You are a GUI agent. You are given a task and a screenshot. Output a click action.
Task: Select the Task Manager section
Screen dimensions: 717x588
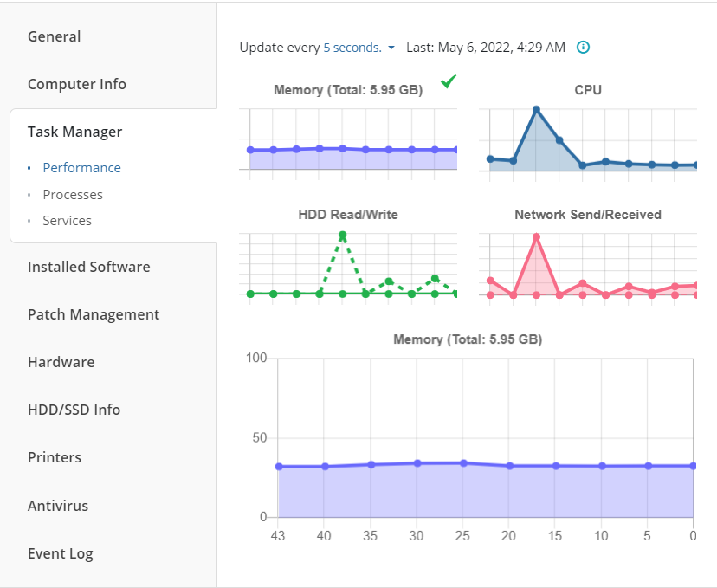pyautogui.click(x=75, y=132)
